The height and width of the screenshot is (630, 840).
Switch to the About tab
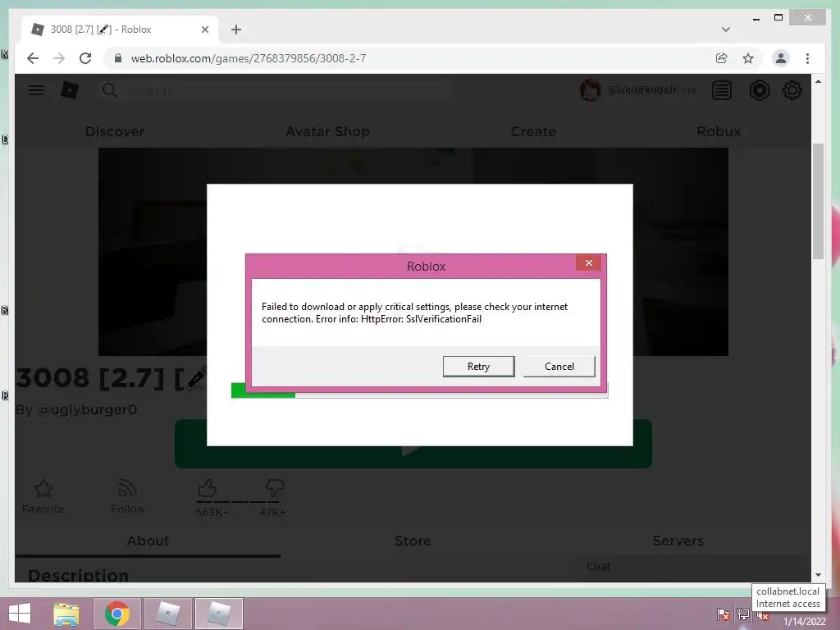tap(148, 541)
